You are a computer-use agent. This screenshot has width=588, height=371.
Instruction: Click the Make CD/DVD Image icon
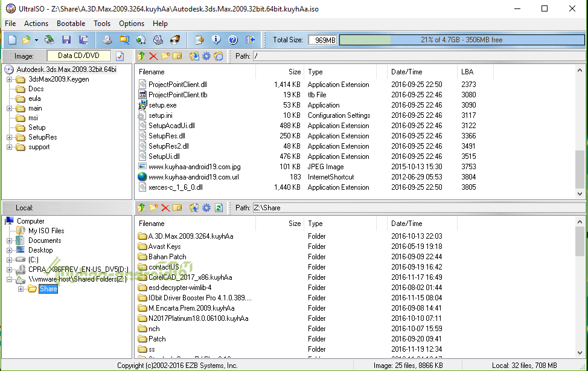(x=107, y=40)
